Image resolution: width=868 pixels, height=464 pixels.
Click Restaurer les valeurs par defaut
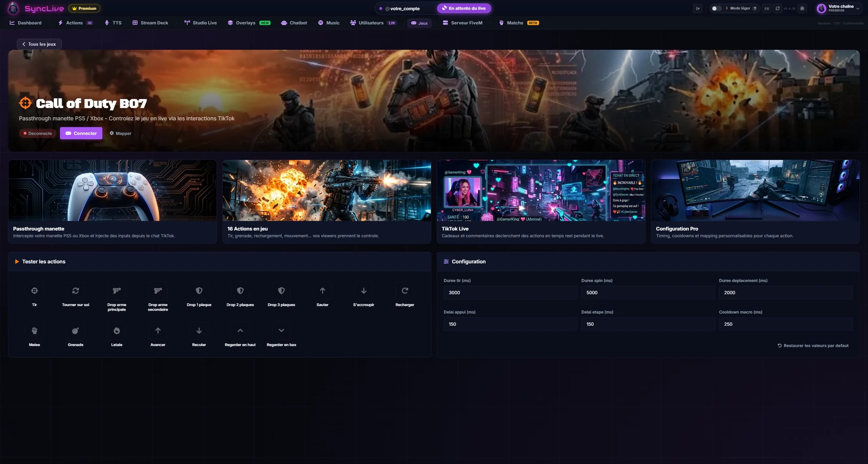pos(813,346)
